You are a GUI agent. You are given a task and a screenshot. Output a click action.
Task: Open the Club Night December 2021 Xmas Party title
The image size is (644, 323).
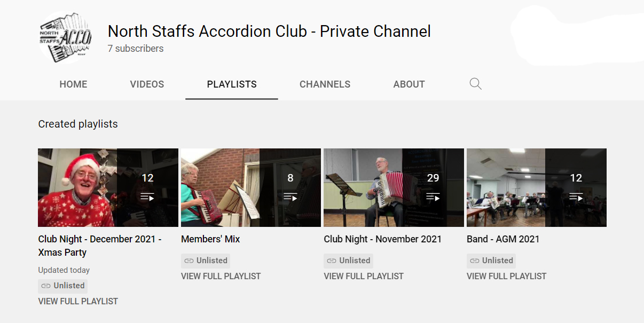click(x=100, y=246)
